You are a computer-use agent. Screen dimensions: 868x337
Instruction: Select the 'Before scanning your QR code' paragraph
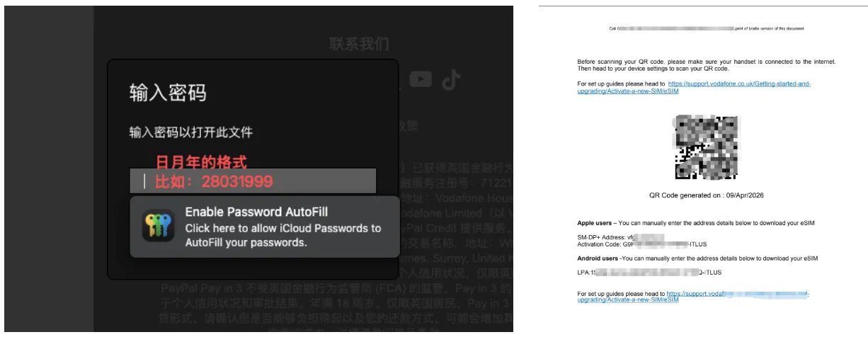(x=707, y=65)
